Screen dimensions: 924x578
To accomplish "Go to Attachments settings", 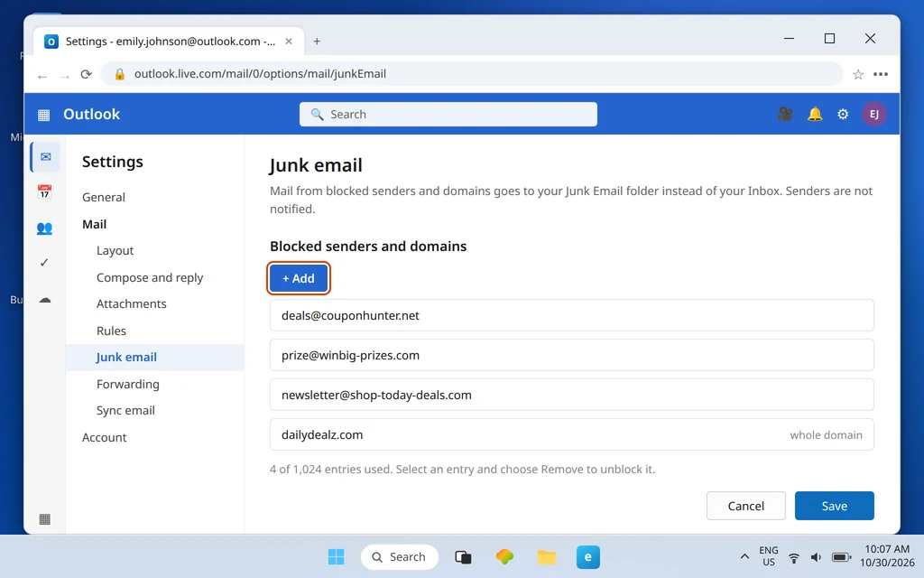I will 132,303.
